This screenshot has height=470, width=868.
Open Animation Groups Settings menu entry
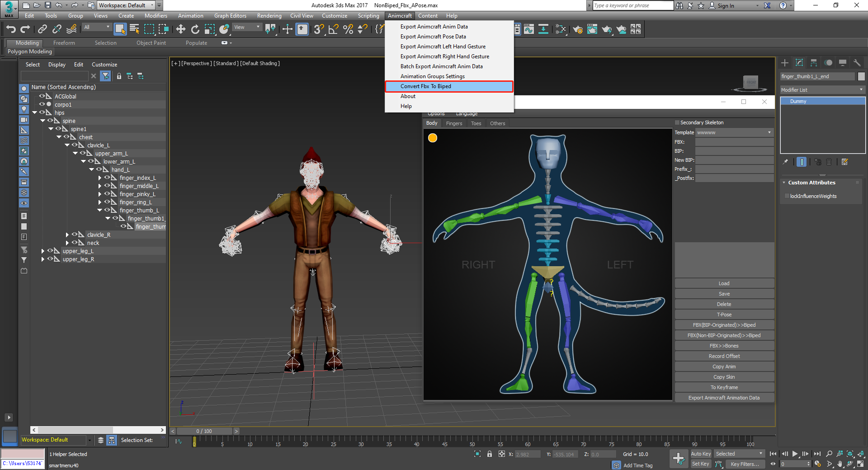432,76
